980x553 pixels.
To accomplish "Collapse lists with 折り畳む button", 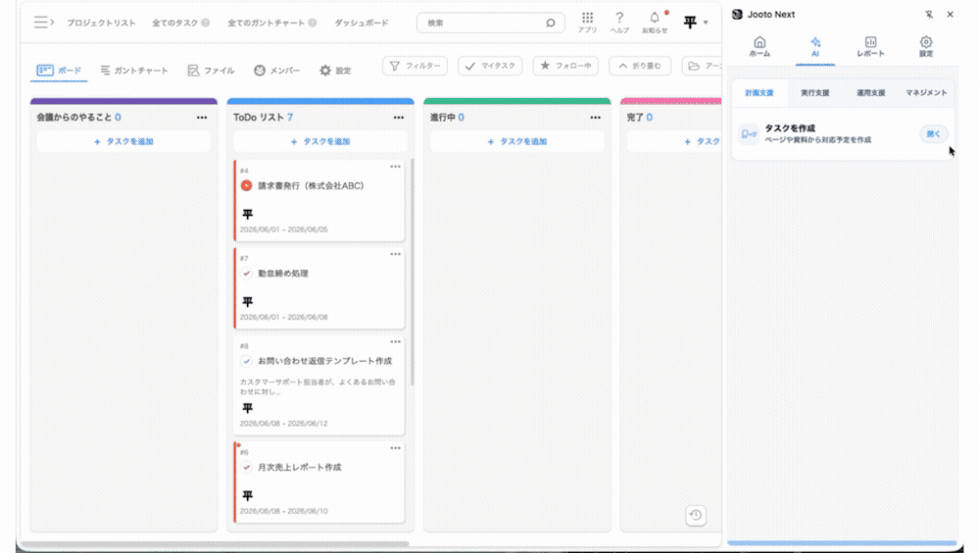I will pos(640,66).
